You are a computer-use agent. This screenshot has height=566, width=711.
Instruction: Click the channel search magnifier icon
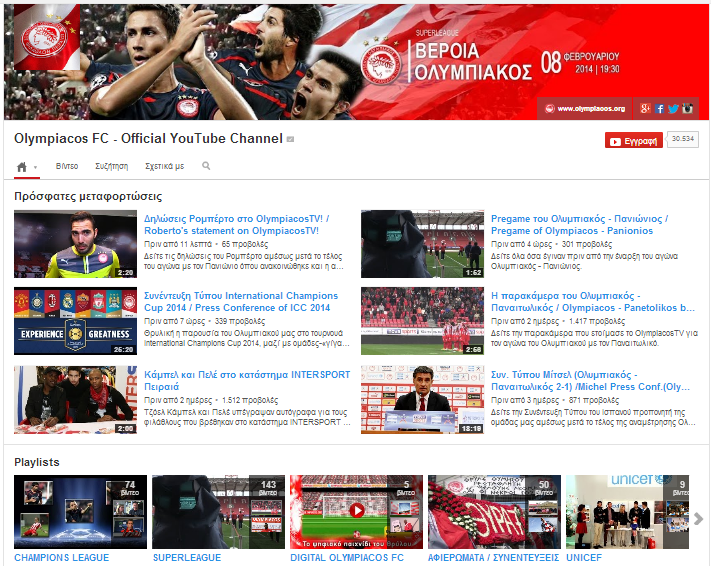(207, 166)
